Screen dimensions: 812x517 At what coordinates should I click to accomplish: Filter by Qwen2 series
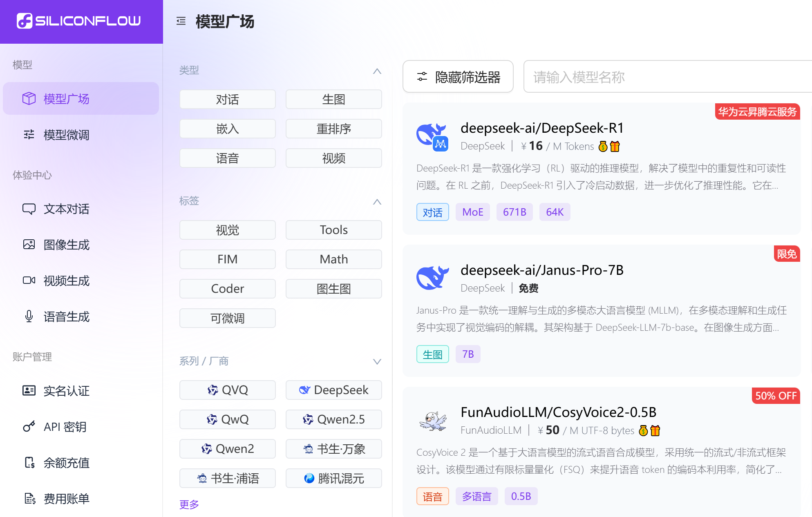tap(228, 449)
